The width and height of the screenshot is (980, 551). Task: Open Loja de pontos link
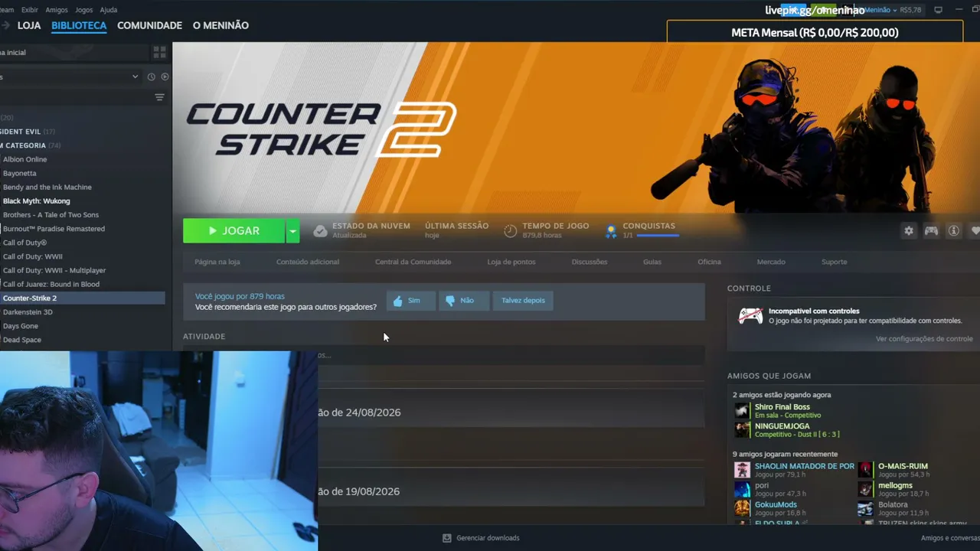[511, 262]
